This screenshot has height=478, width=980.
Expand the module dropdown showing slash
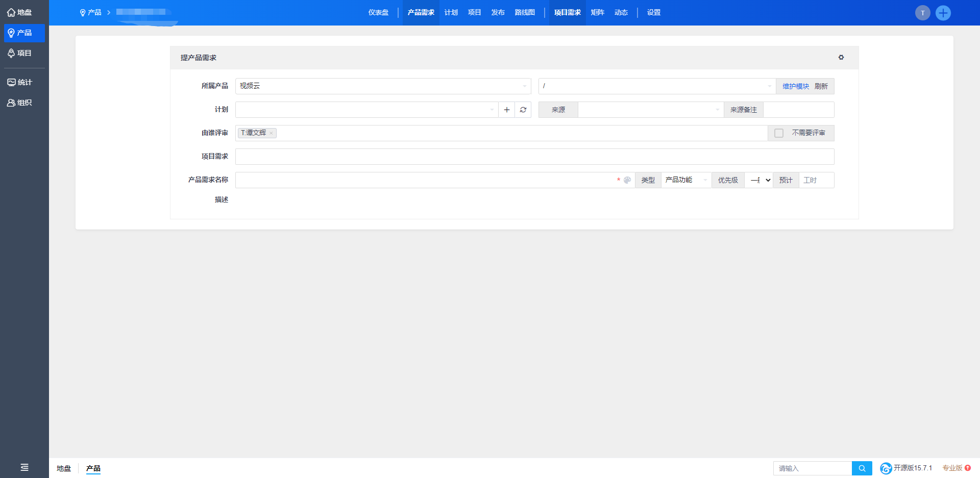click(657, 86)
